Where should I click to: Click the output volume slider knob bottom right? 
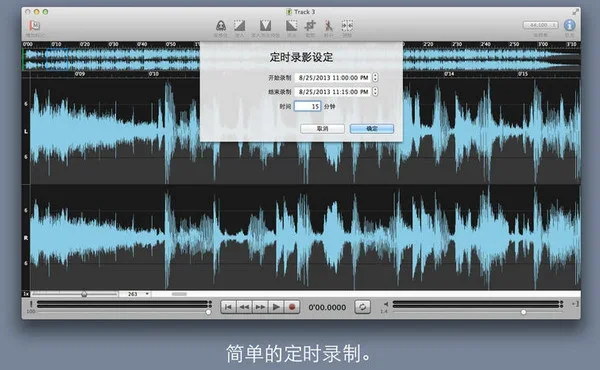[x=523, y=312]
